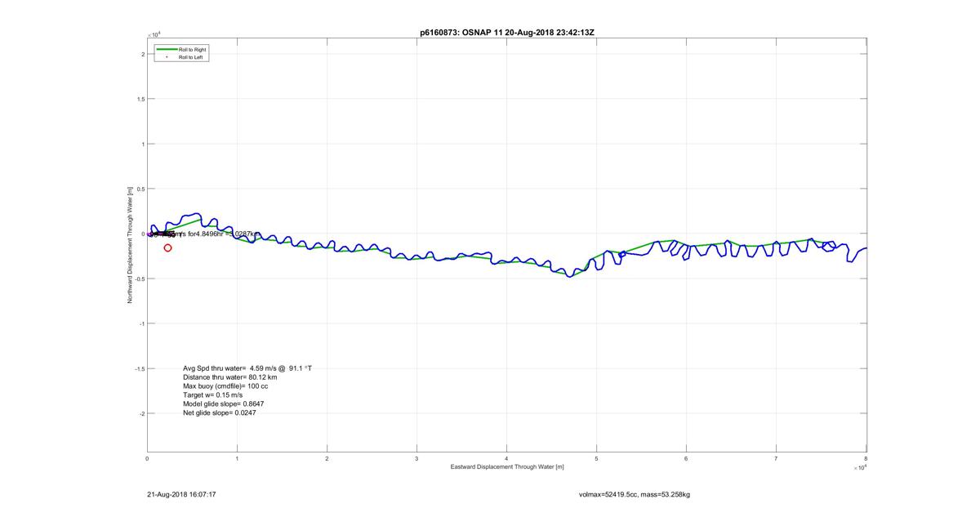The height and width of the screenshot is (508, 980).
Task: Click the 'for4.8496hr =3.0287km' plot annotation
Action: pyautogui.click(x=225, y=234)
